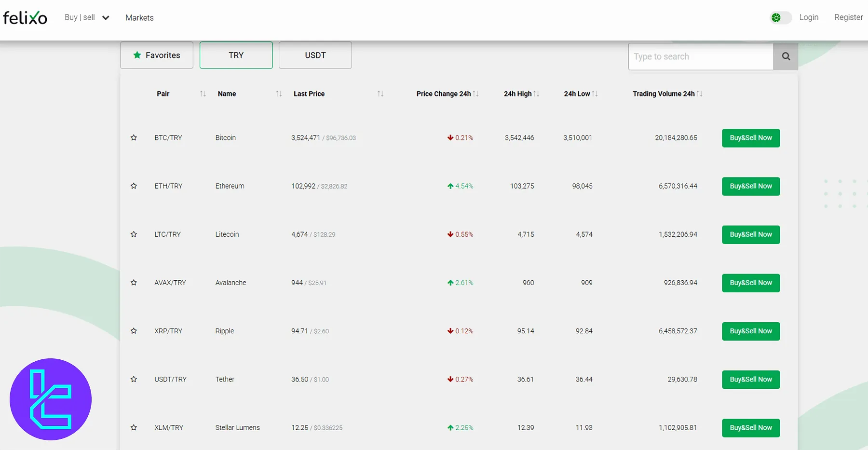Focus the Type to search field
The image size is (868, 450).
click(701, 56)
